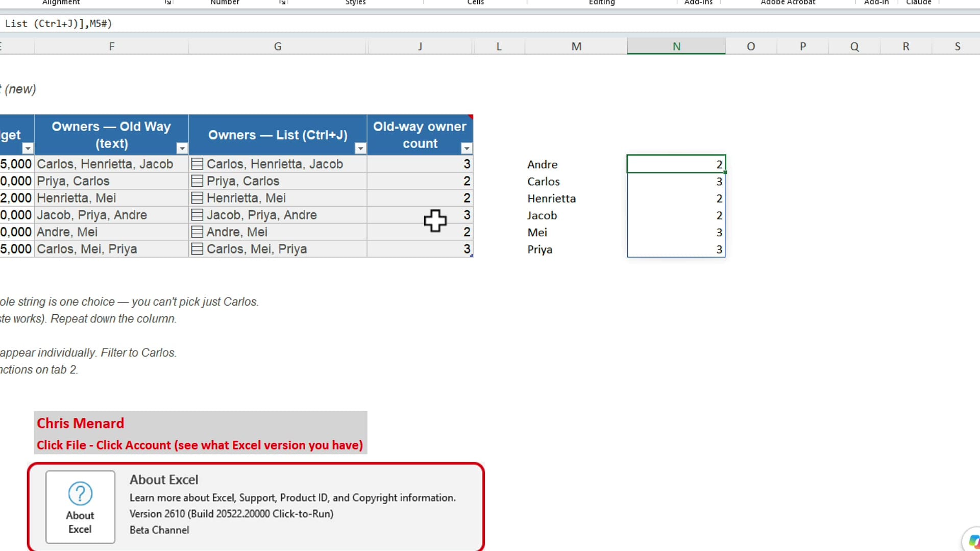Click the Chris Menard red heading
980x551 pixels.
click(81, 423)
